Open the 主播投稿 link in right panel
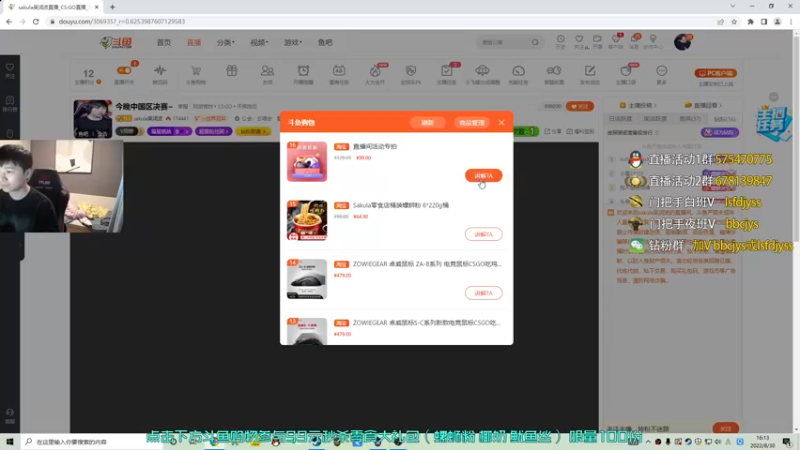The image size is (800, 450). [x=638, y=105]
